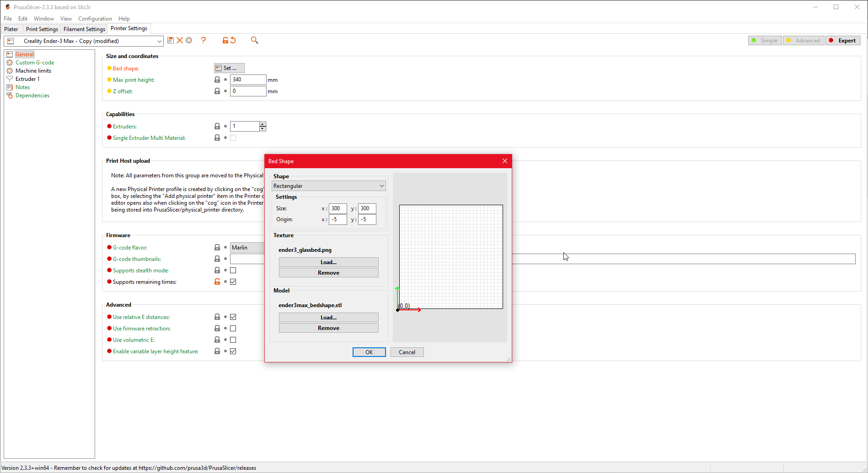Image resolution: width=868 pixels, height=473 pixels.
Task: Open the Configuration menu
Action: [95, 19]
